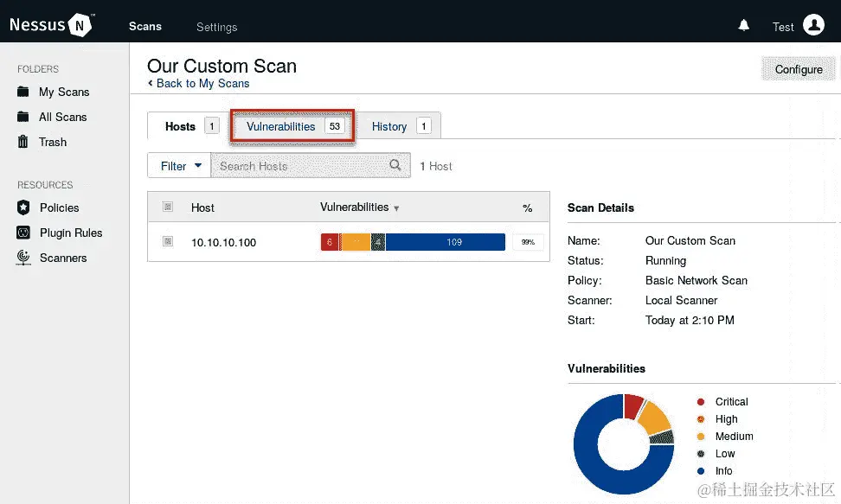Click the Low legend dot
The image size is (841, 504).
(x=701, y=454)
